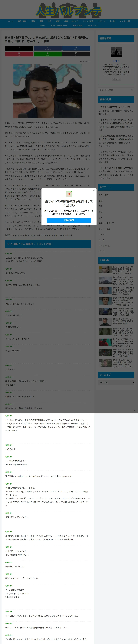Image resolution: width=138 pixels, height=644 pixels.
Task: Open 美容・ヘルスケア navigation menu item
Action: (71, 21)
